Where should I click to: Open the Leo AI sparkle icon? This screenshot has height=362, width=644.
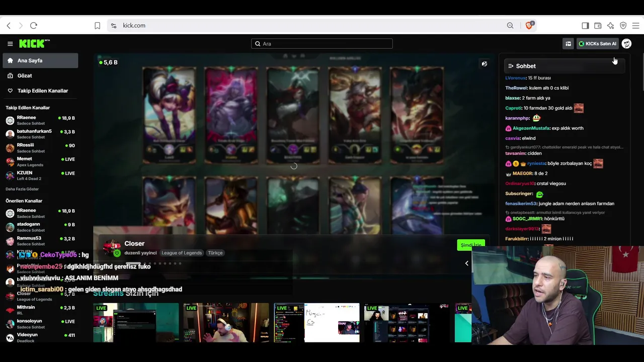(610, 26)
